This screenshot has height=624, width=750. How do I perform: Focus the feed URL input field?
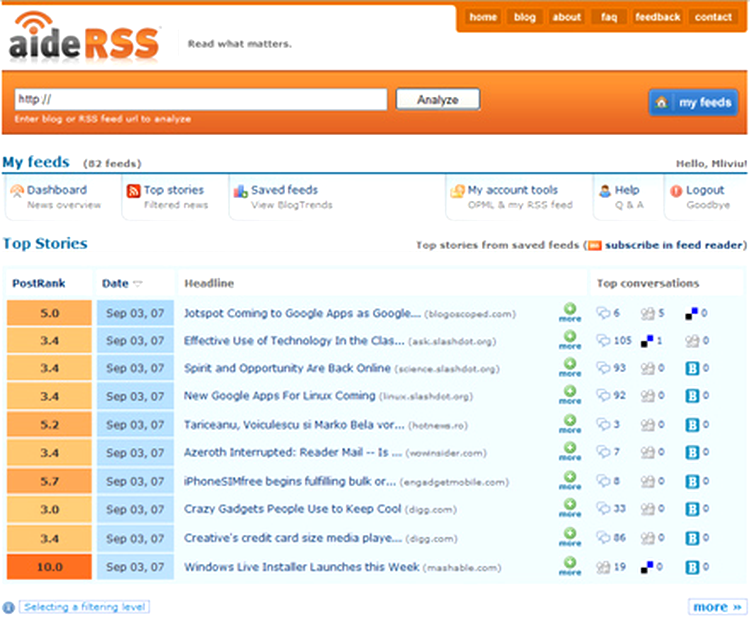click(x=201, y=99)
